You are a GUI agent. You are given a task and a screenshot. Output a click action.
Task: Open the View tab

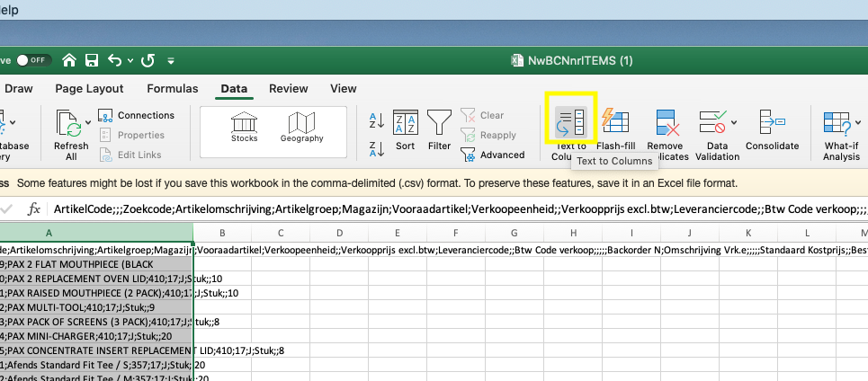tap(344, 88)
